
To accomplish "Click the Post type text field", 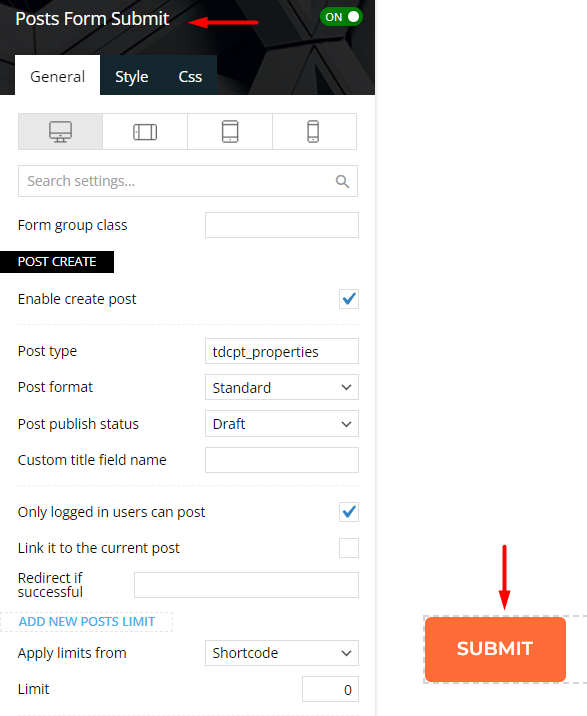I will [x=282, y=351].
